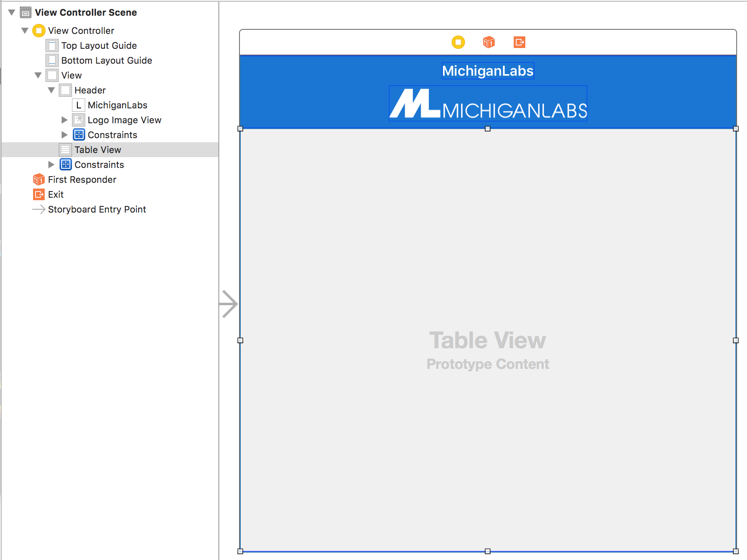The height and width of the screenshot is (560, 747).
Task: Click the image view icon for Logo Image View
Action: pos(79,120)
